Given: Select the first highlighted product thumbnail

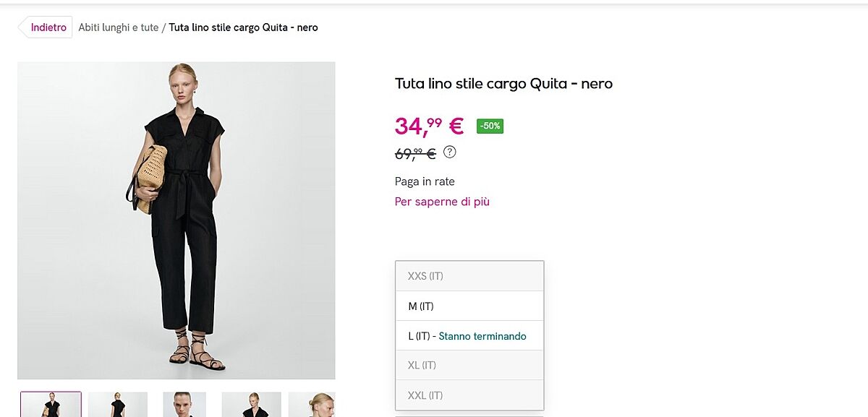Looking at the screenshot, I should (x=51, y=405).
